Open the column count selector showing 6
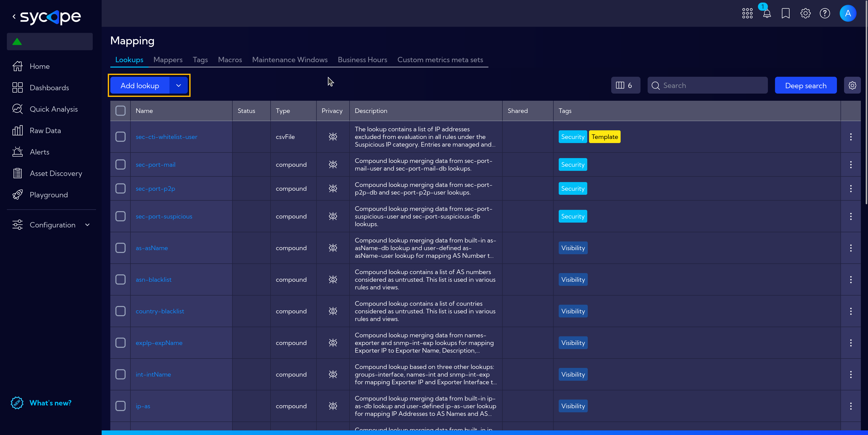868x435 pixels. tap(625, 85)
